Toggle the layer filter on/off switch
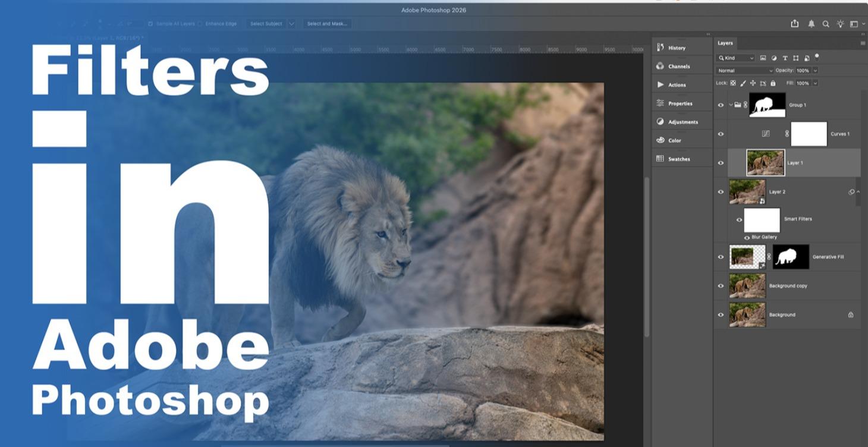 (x=817, y=57)
